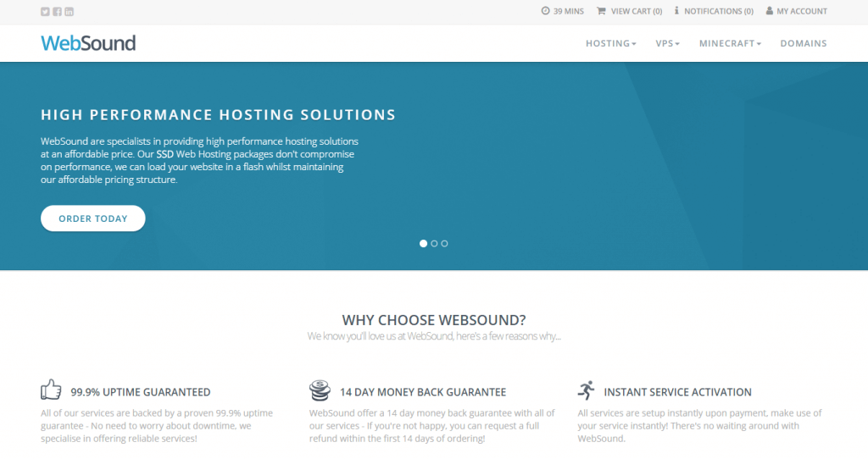Click the thumbs-up uptime icon

point(51,390)
